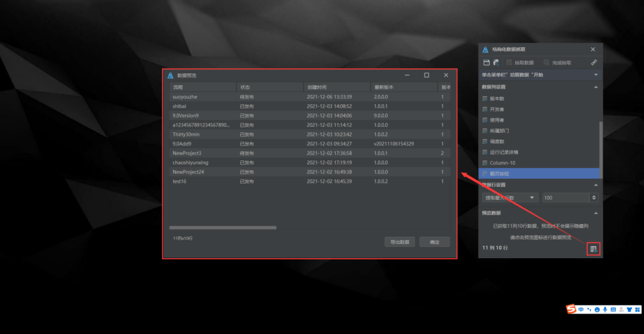The width and height of the screenshot is (644, 334).
Task: Click the Sogou input method logo
Action: point(571,309)
